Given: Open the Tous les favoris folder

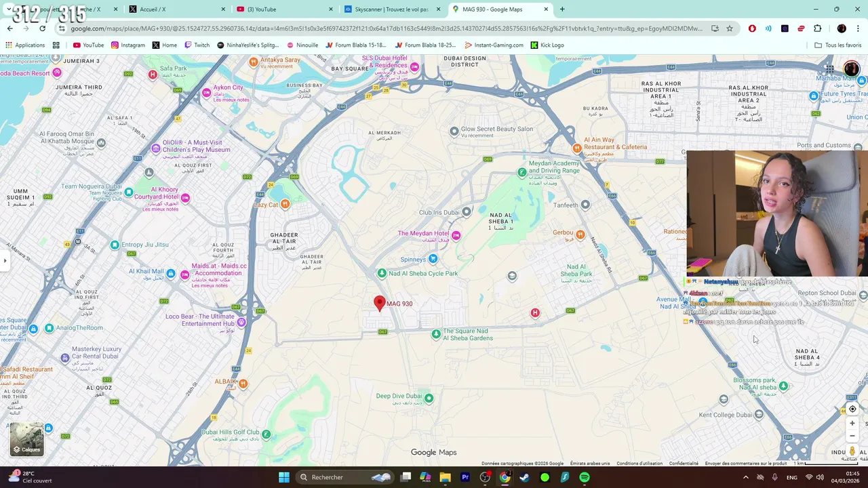Looking at the screenshot, I should [x=837, y=45].
